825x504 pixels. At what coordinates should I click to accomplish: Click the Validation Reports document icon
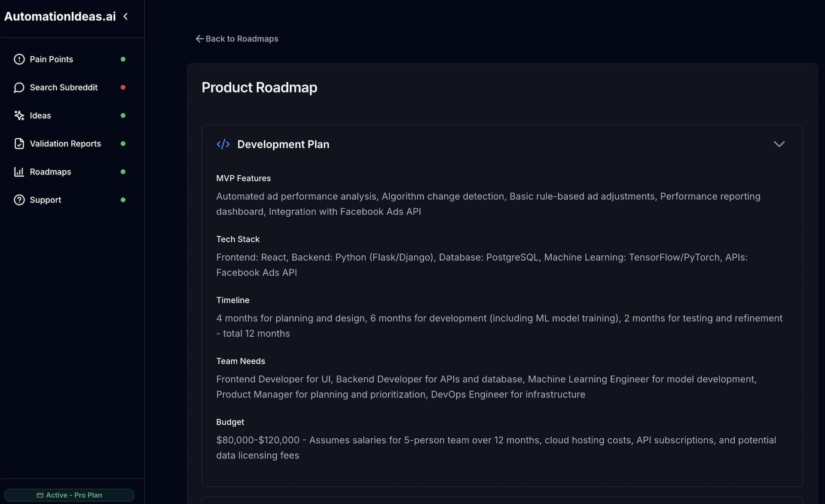[x=19, y=144]
